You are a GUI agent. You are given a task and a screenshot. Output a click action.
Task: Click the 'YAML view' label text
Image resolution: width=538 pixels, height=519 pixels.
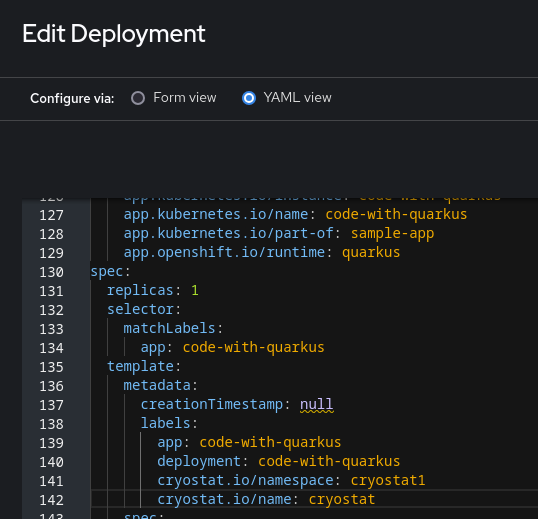coord(297,98)
